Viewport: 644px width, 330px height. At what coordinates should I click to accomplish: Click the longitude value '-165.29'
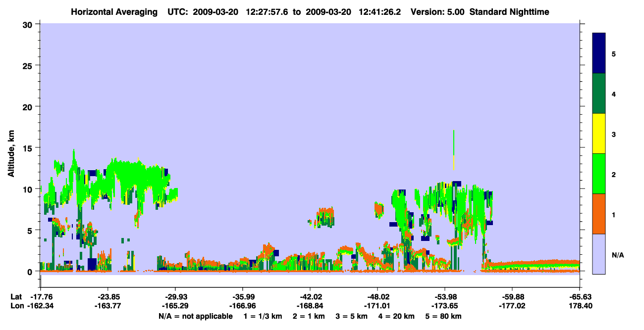175,306
